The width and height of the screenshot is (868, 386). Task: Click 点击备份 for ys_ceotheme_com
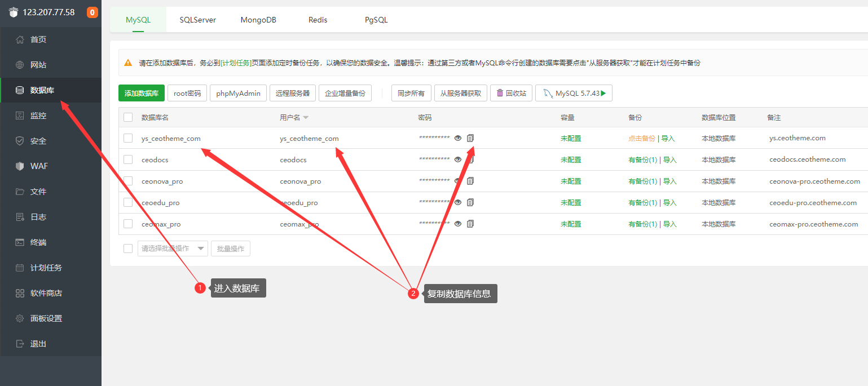tap(642, 138)
